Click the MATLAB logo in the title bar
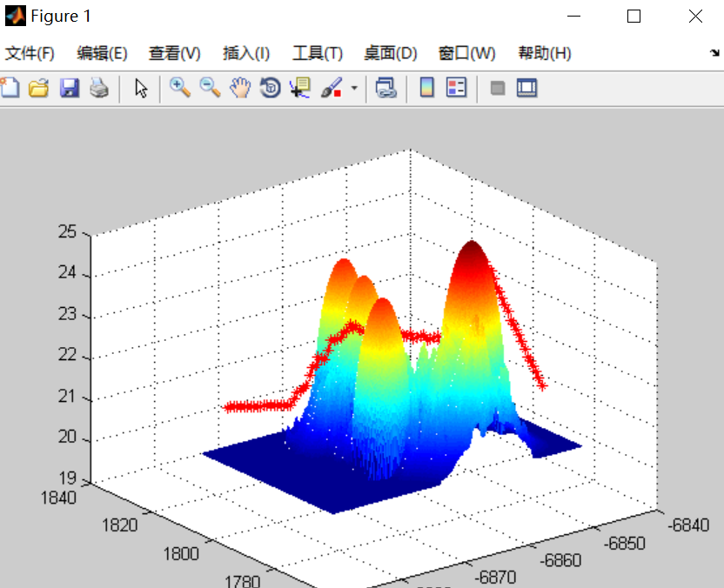 16,17
